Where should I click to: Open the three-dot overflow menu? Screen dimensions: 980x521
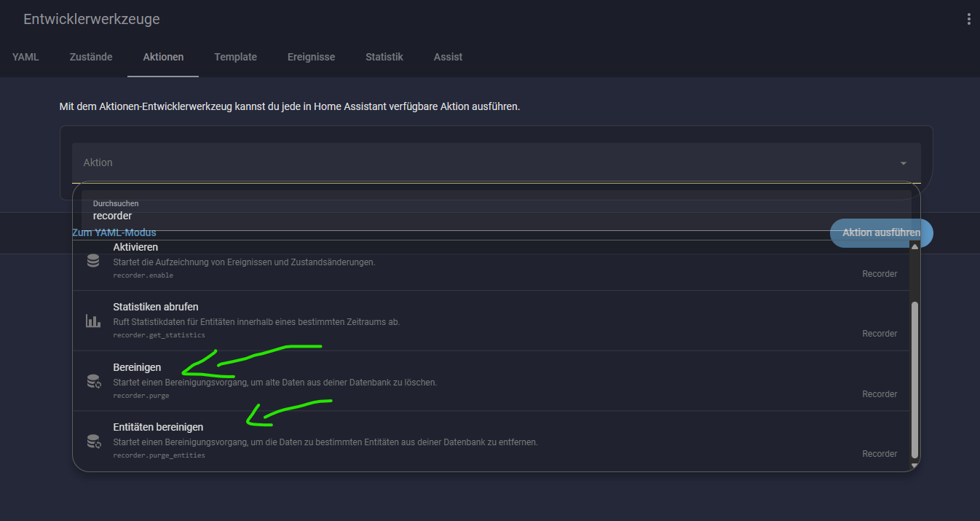pos(968,19)
